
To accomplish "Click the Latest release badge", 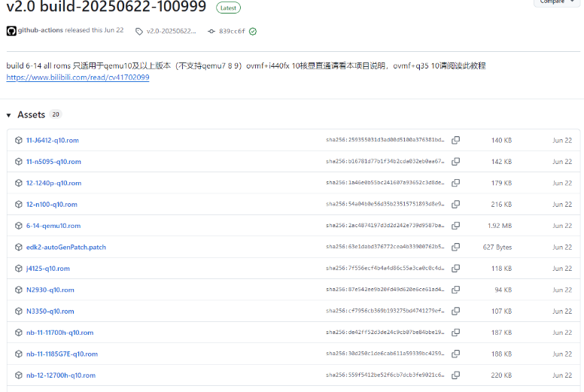I will pos(228,8).
